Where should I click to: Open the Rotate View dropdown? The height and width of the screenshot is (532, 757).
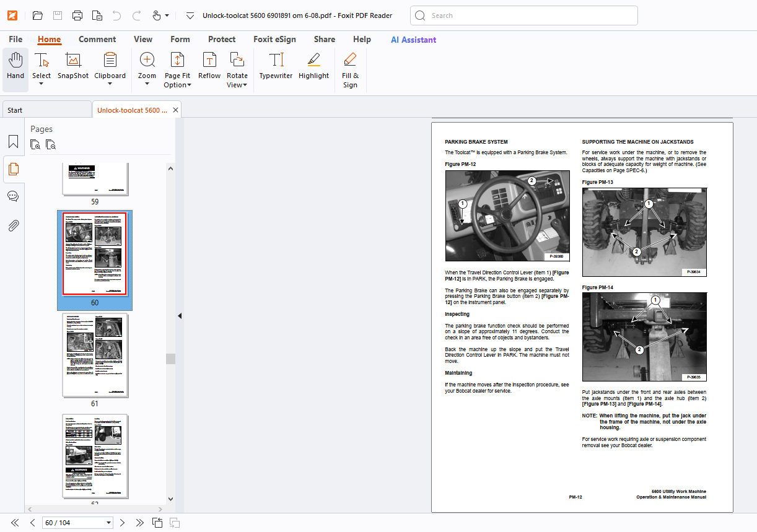[x=237, y=70]
